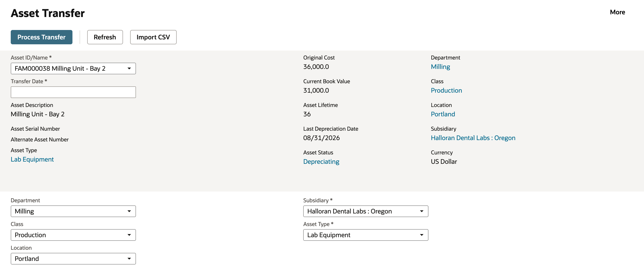
Task: Expand the Location dropdown set to Portland
Action: [x=73, y=258]
